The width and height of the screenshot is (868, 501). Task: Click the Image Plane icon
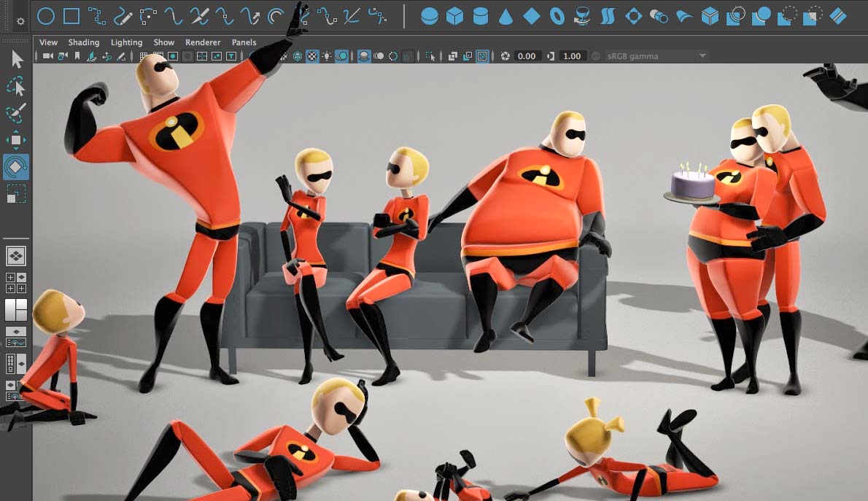pyautogui.click(x=92, y=56)
